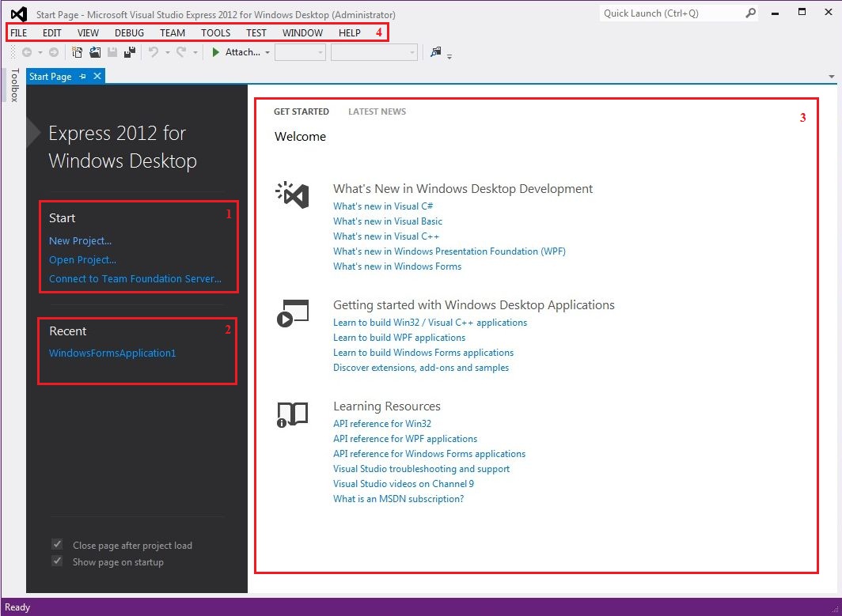Viewport: 842px width, 616px height.
Task: Click the Save All toolbar icon
Action: 128,53
